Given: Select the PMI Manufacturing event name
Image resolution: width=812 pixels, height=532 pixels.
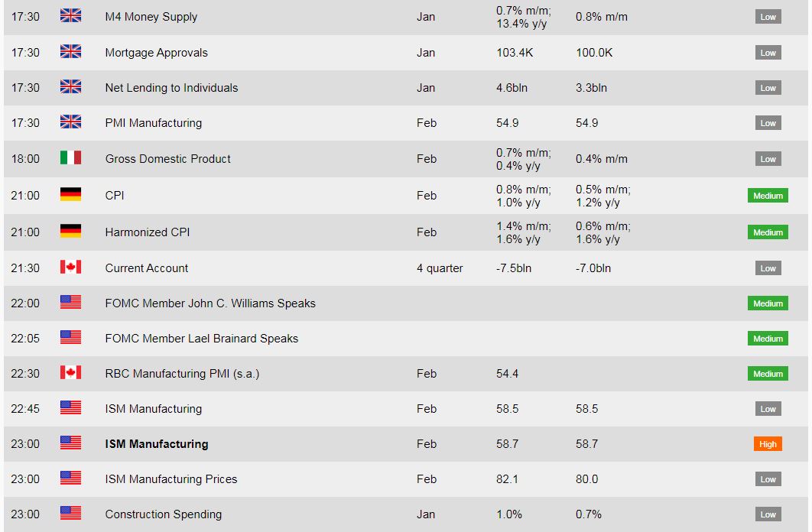Looking at the screenshot, I should click(x=153, y=123).
